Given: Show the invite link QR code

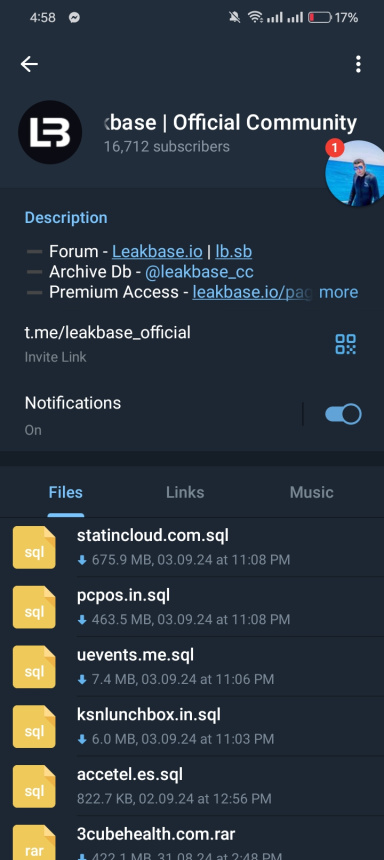Looking at the screenshot, I should (346, 344).
